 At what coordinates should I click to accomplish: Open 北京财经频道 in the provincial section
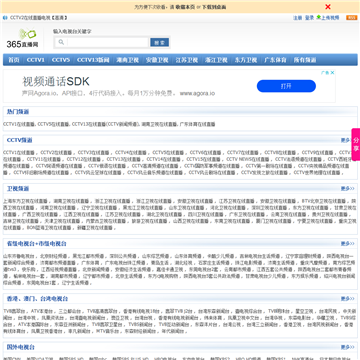tap(53, 256)
